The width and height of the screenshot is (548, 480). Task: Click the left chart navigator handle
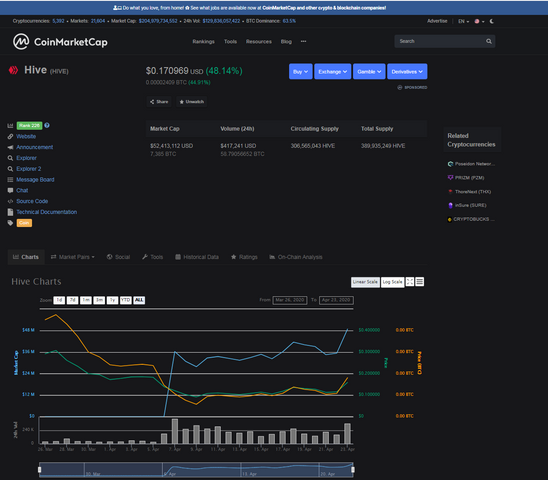click(39, 470)
